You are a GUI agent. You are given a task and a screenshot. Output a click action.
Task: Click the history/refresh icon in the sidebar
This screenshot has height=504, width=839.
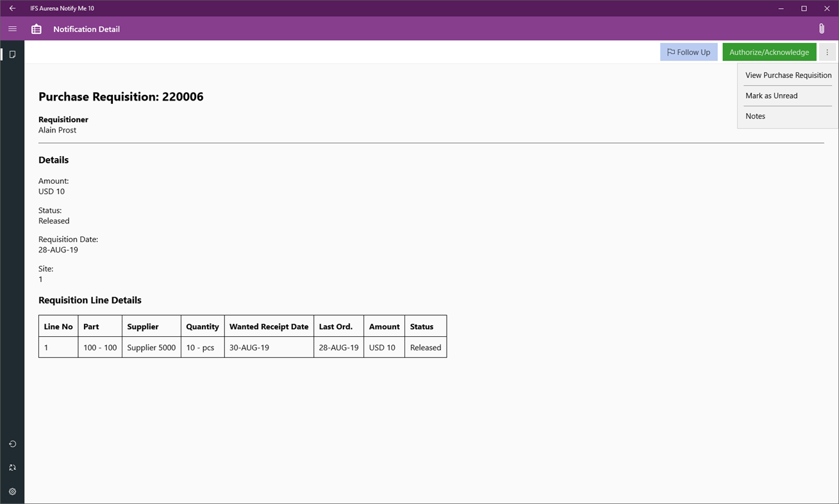[12, 444]
